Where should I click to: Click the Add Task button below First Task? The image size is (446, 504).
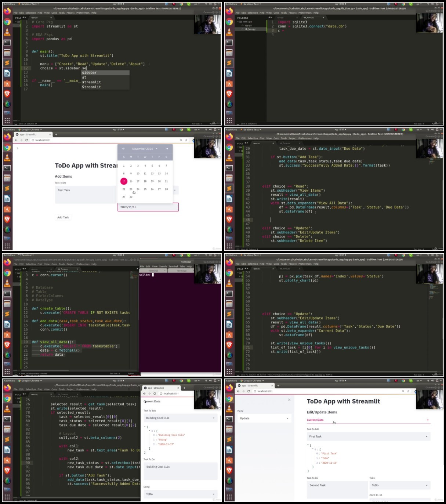(x=63, y=217)
